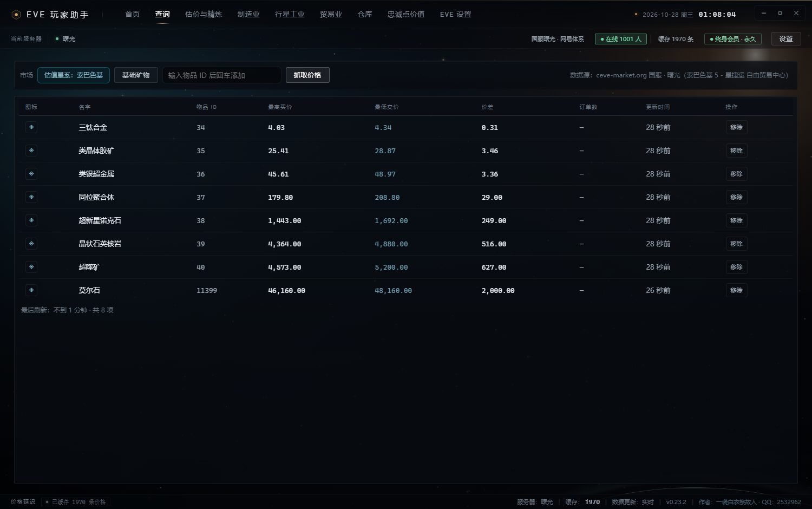
Task: Click the 46,160.00 buy price cell
Action: (x=287, y=291)
